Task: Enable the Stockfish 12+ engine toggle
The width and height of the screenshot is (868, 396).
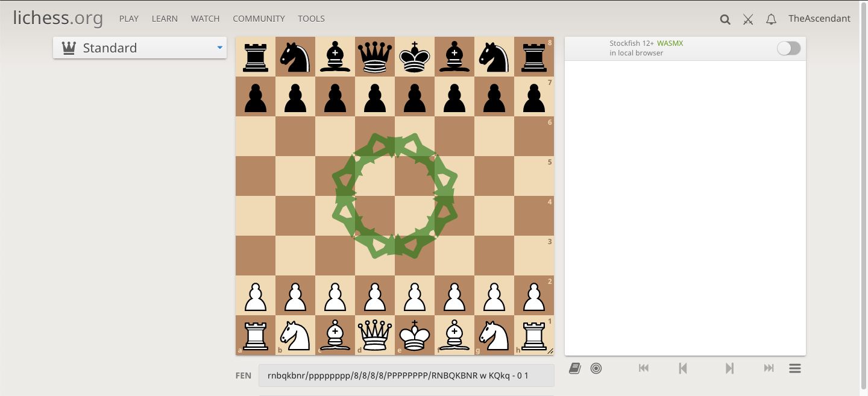Action: tap(788, 48)
